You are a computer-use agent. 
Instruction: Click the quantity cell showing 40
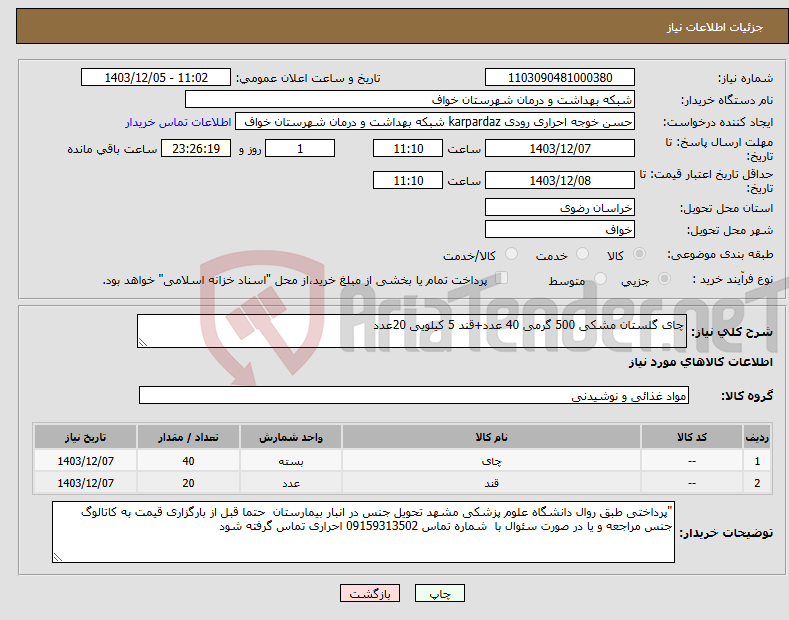tap(188, 461)
